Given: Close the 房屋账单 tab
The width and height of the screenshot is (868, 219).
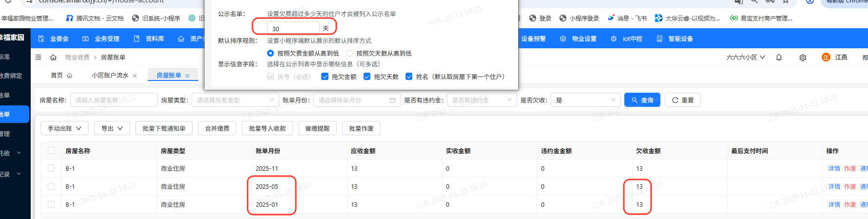Looking at the screenshot, I should tap(187, 76).
